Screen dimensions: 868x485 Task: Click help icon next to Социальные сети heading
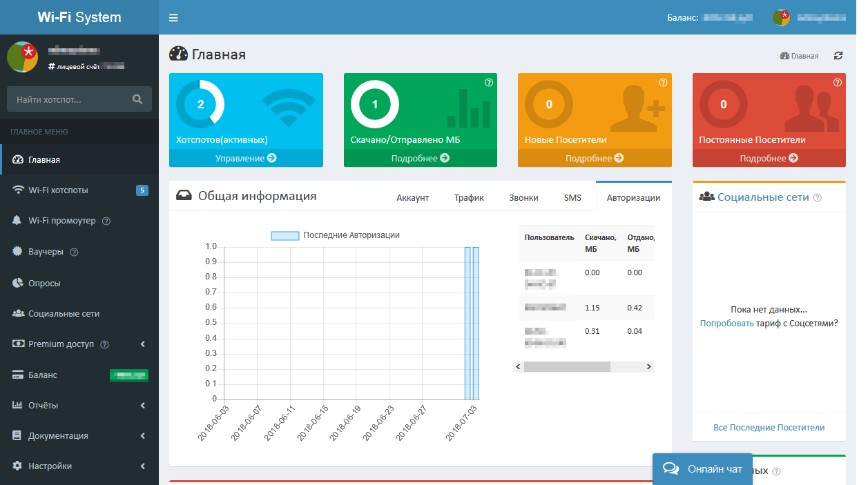click(818, 197)
